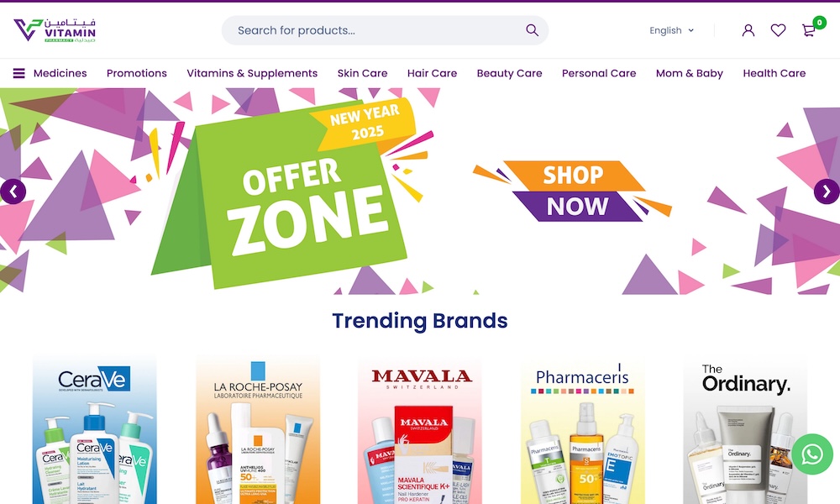
Task: Open the Promotions menu
Action: [x=137, y=73]
